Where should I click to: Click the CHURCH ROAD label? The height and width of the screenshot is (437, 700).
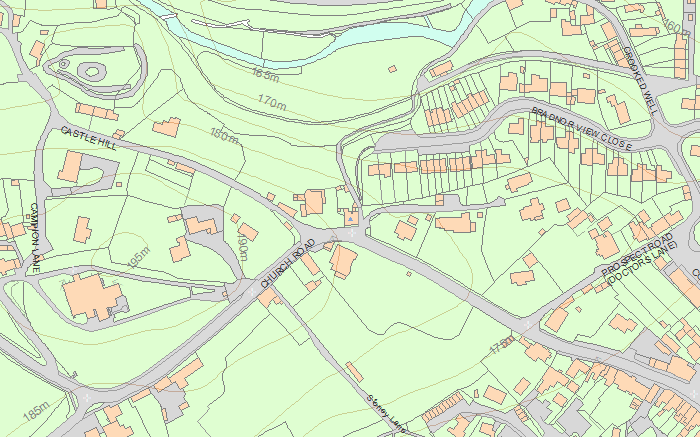(x=288, y=264)
